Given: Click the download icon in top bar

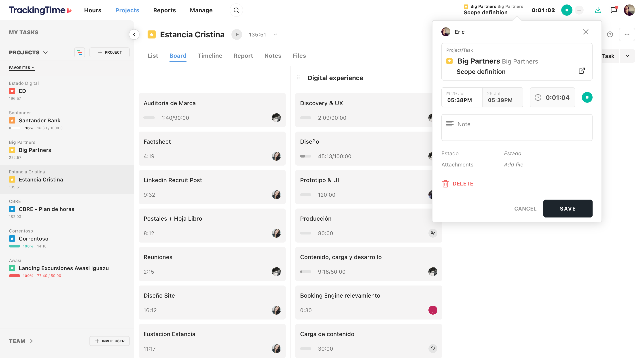Looking at the screenshot, I should (x=598, y=10).
